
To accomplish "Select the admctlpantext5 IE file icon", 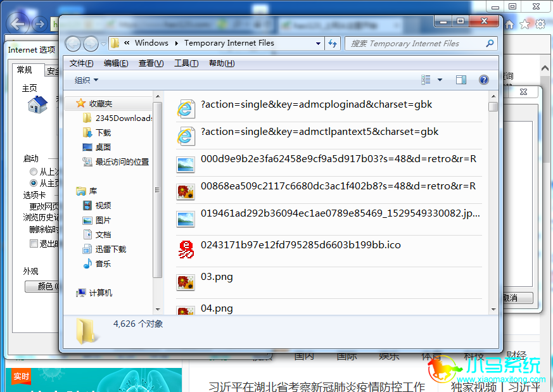I will coord(186,136).
